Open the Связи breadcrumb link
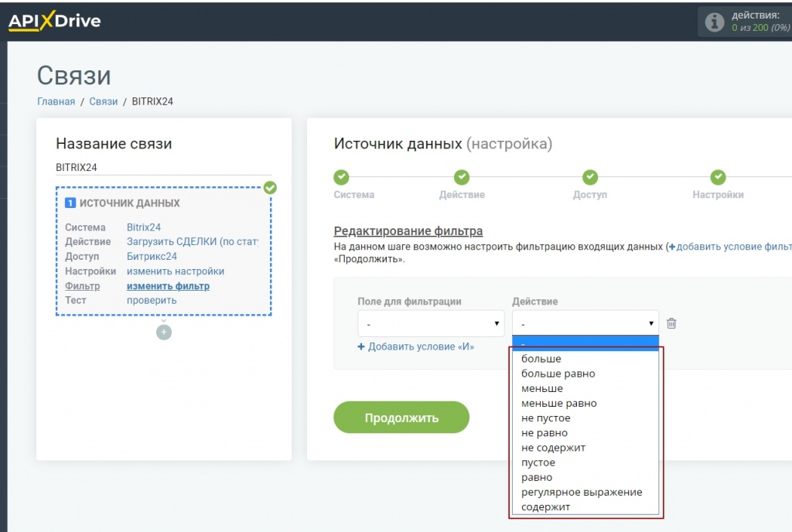 click(104, 101)
